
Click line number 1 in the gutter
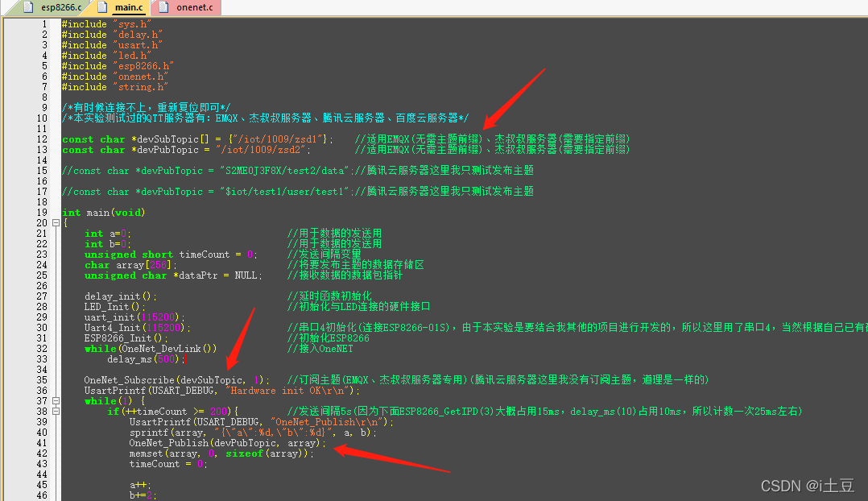click(x=44, y=24)
